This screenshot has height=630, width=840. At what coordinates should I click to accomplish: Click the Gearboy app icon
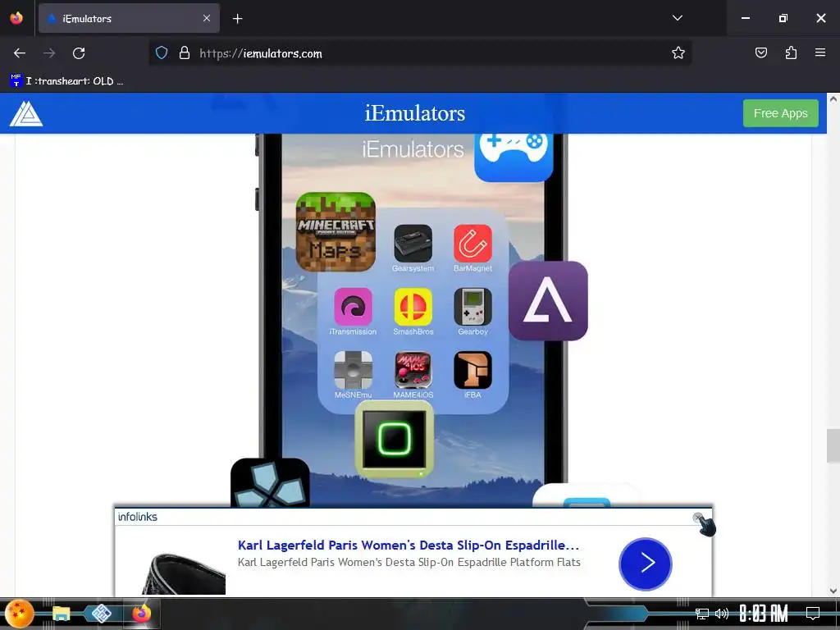coord(472,307)
